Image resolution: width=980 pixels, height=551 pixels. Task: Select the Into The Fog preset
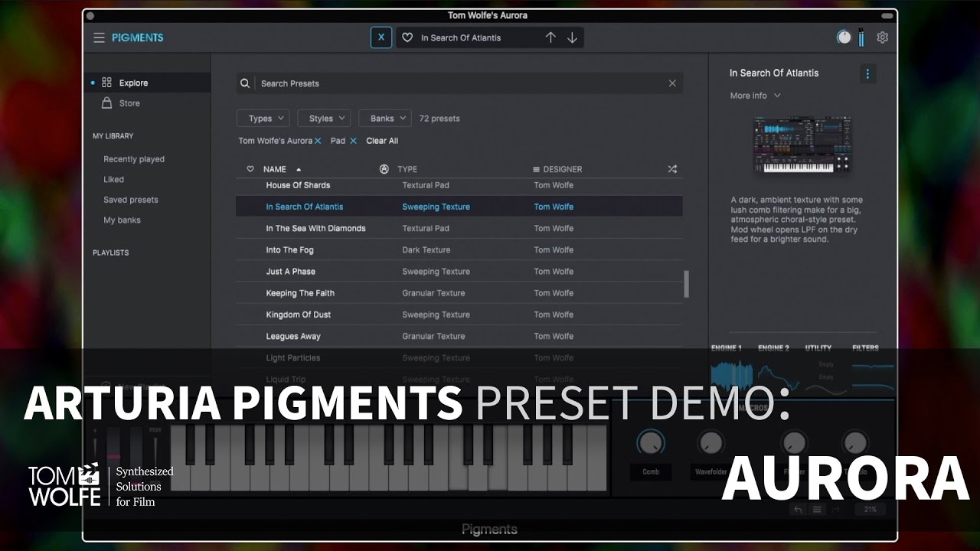459,249
